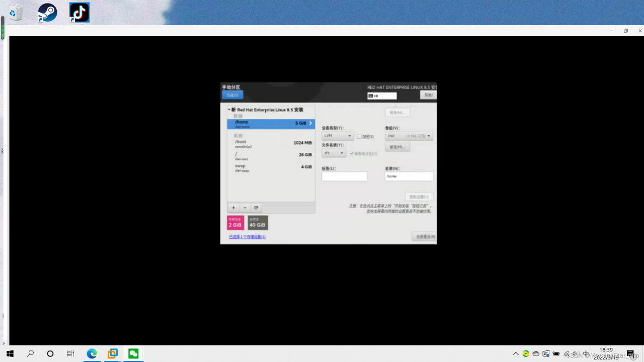Image resolution: width=644 pixels, height=362 pixels.
Task: Toggle the 加密 (encrypt) checkbox
Action: 359,136
